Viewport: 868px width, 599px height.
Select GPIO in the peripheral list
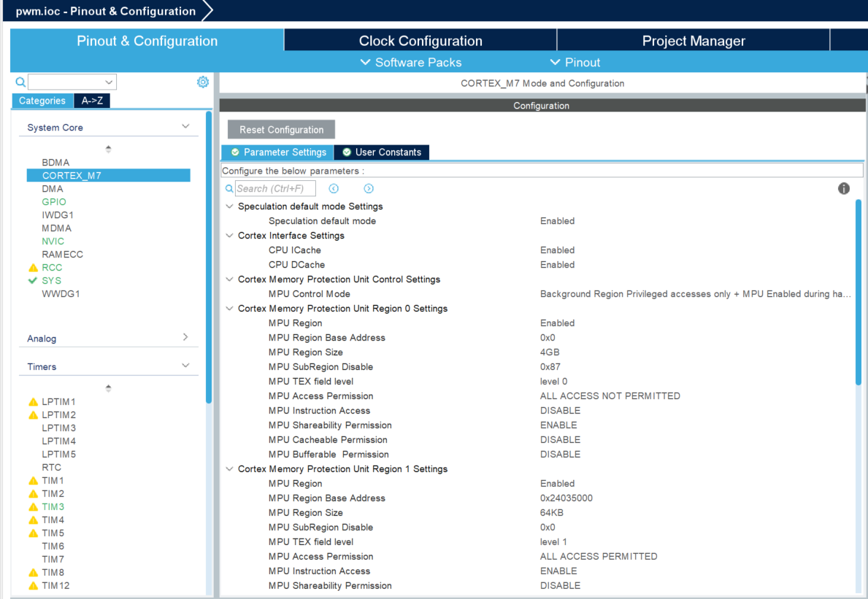(55, 201)
